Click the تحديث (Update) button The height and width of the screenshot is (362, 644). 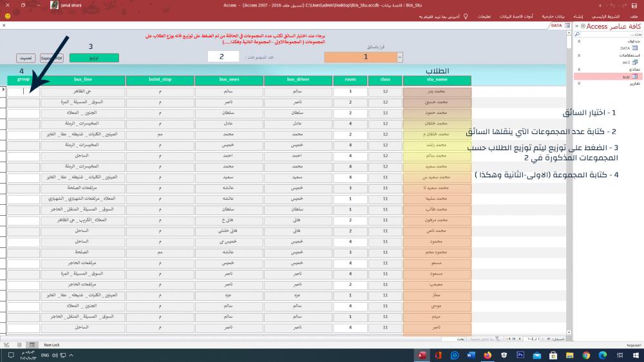[x=26, y=58]
